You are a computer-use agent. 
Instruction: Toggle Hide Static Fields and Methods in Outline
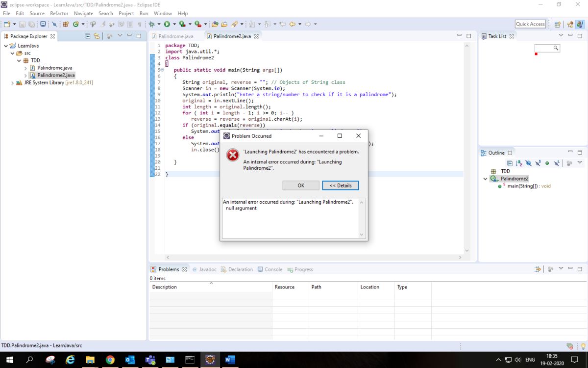click(x=538, y=163)
